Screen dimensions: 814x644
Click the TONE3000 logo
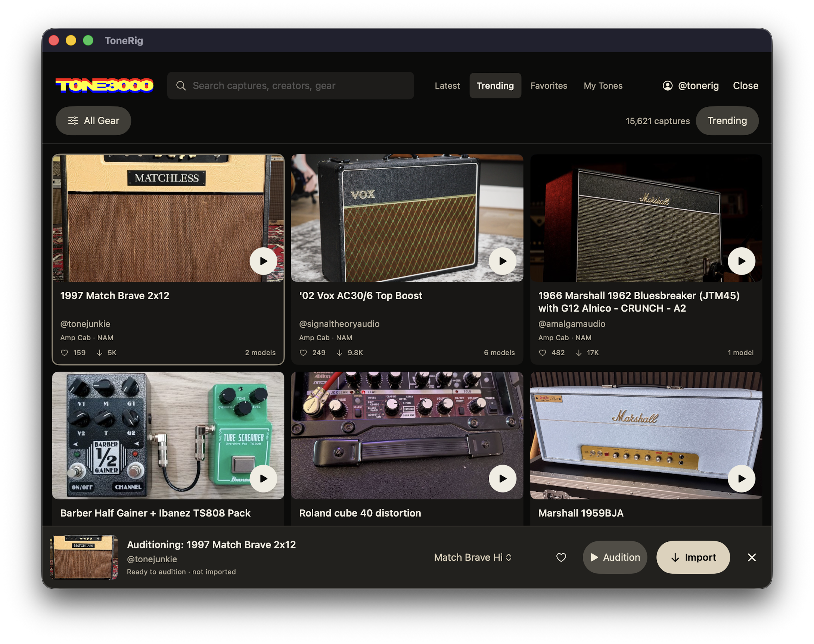point(105,85)
